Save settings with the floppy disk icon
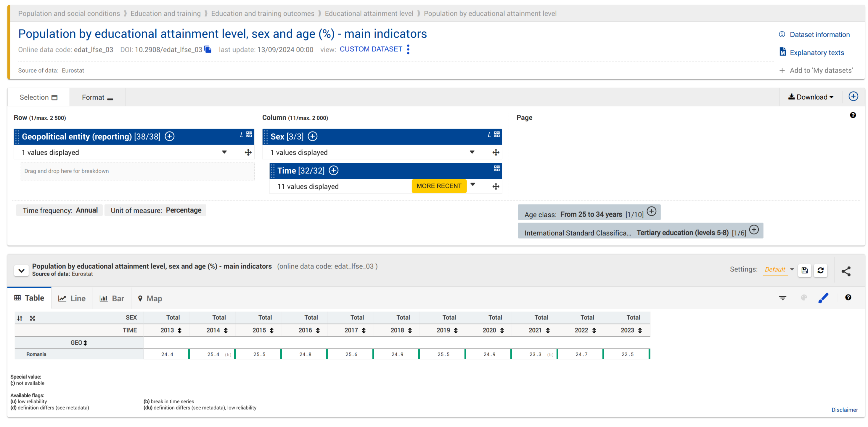Image resolution: width=868 pixels, height=427 pixels. click(x=804, y=270)
